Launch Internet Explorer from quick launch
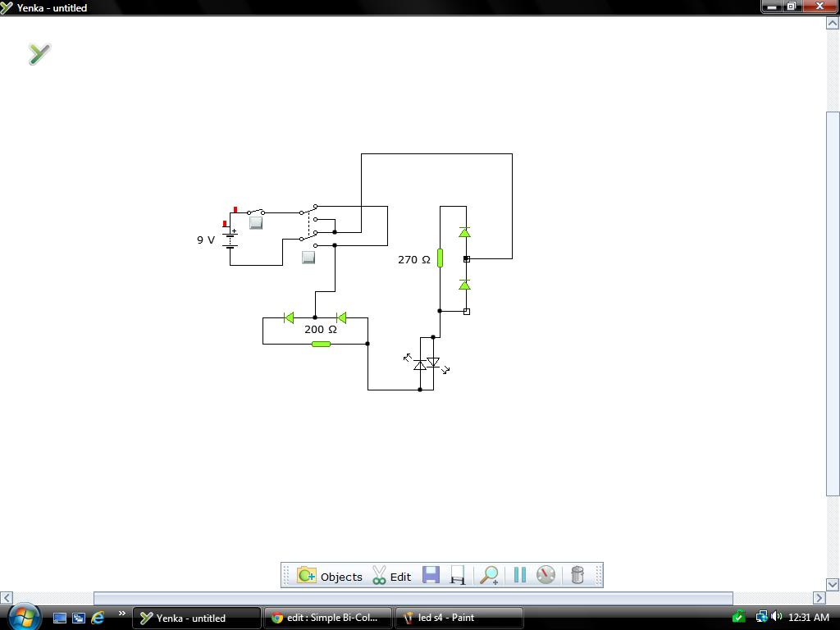Screen dimensions: 840x630 coord(98,618)
